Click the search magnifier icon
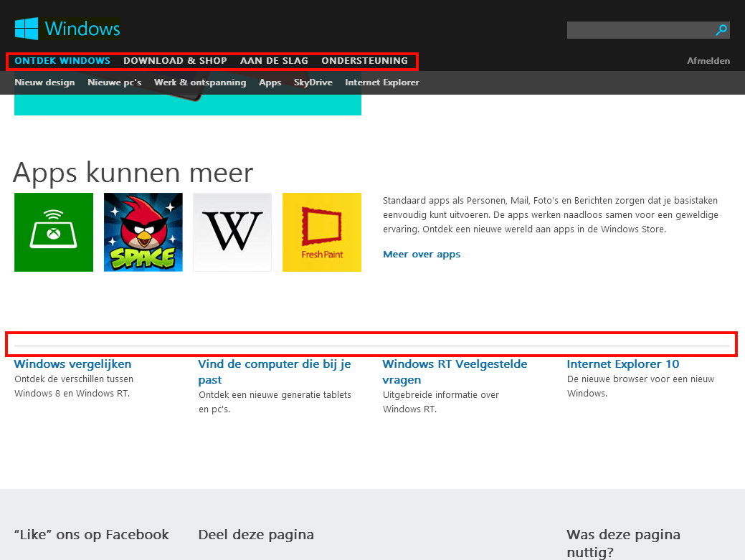The image size is (745, 560). 721,30
